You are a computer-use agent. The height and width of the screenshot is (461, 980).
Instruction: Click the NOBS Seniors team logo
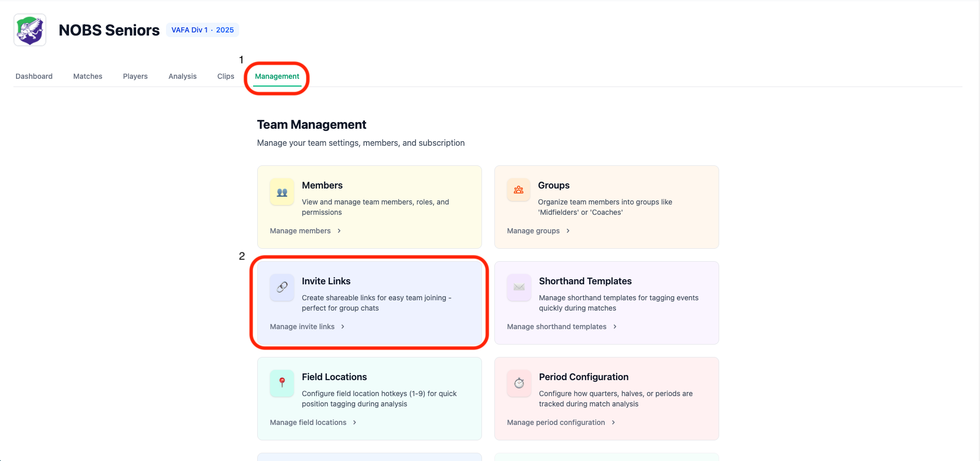pos(30,30)
